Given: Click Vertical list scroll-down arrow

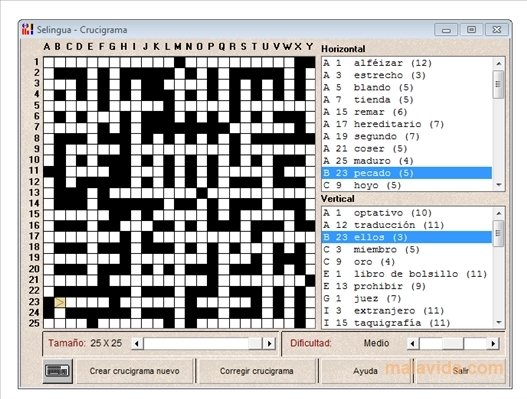Looking at the screenshot, I should [x=498, y=323].
